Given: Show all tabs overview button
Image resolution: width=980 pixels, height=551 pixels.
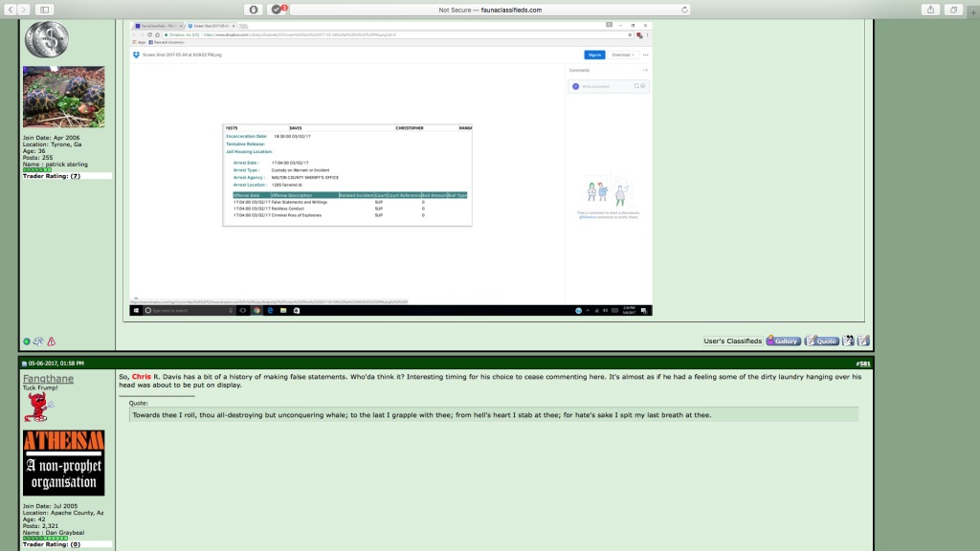Looking at the screenshot, I should point(954,10).
